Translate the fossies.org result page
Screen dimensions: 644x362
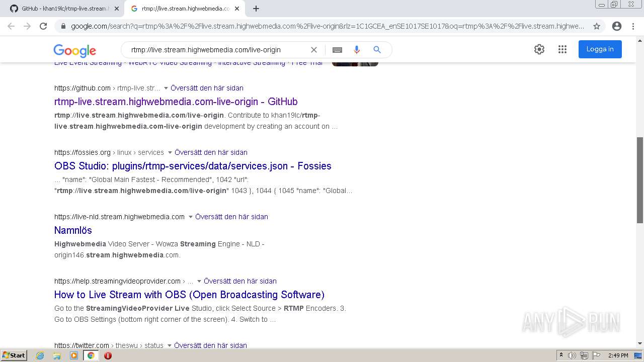tap(211, 152)
